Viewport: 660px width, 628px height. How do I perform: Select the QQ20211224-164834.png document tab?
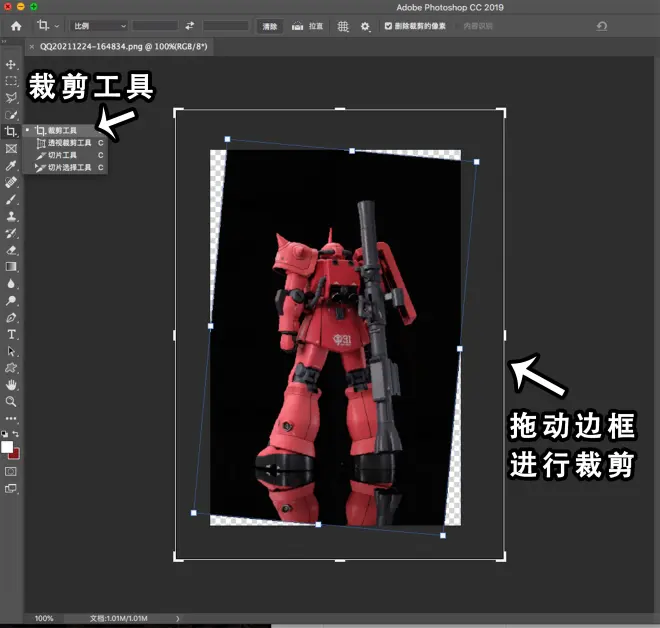[123, 47]
